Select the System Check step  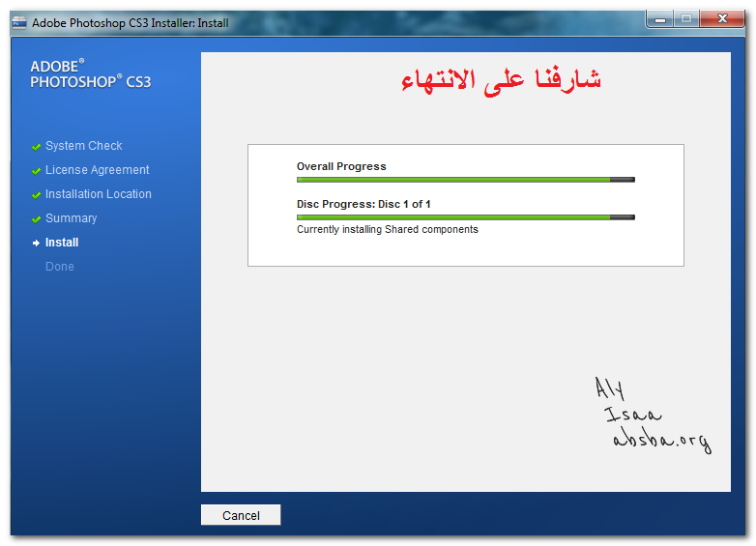[83, 146]
